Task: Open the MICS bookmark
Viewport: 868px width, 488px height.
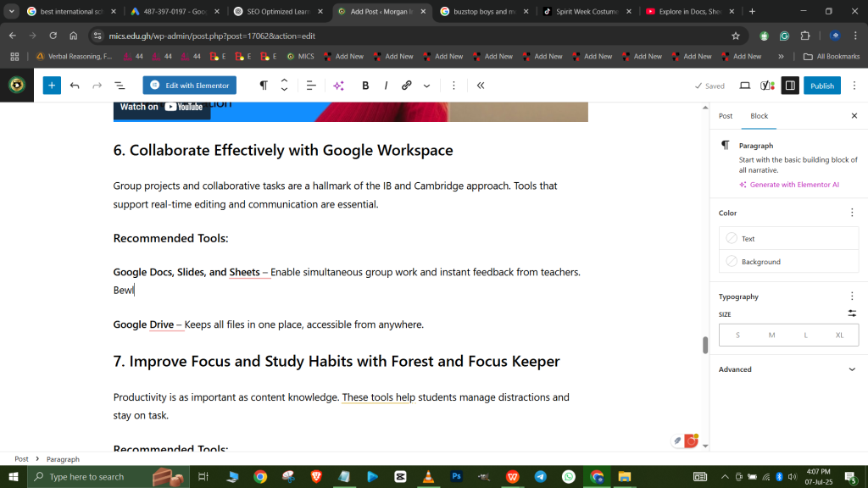Action: (x=300, y=57)
